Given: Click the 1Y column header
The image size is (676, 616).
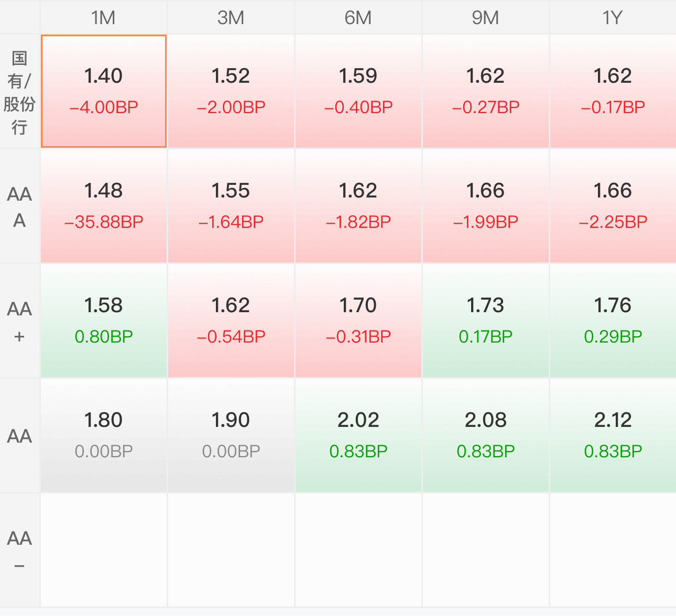Looking at the screenshot, I should point(613,17).
